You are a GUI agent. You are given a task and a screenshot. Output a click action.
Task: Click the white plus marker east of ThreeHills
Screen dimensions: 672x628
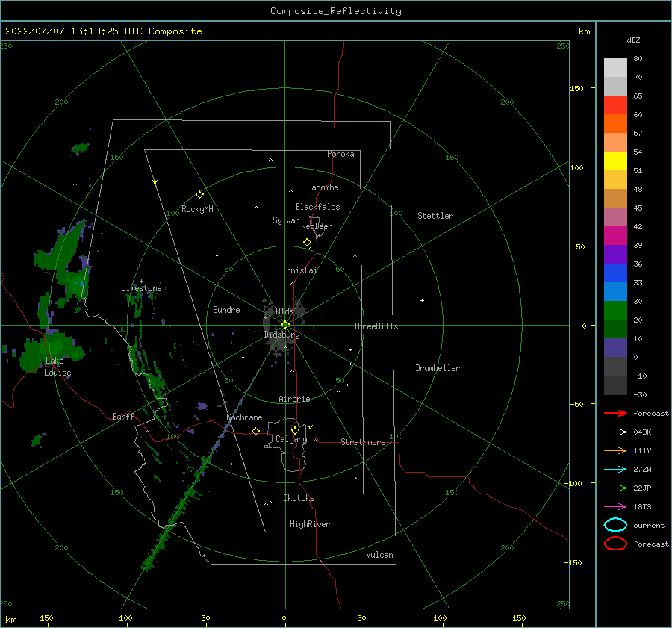(x=422, y=300)
